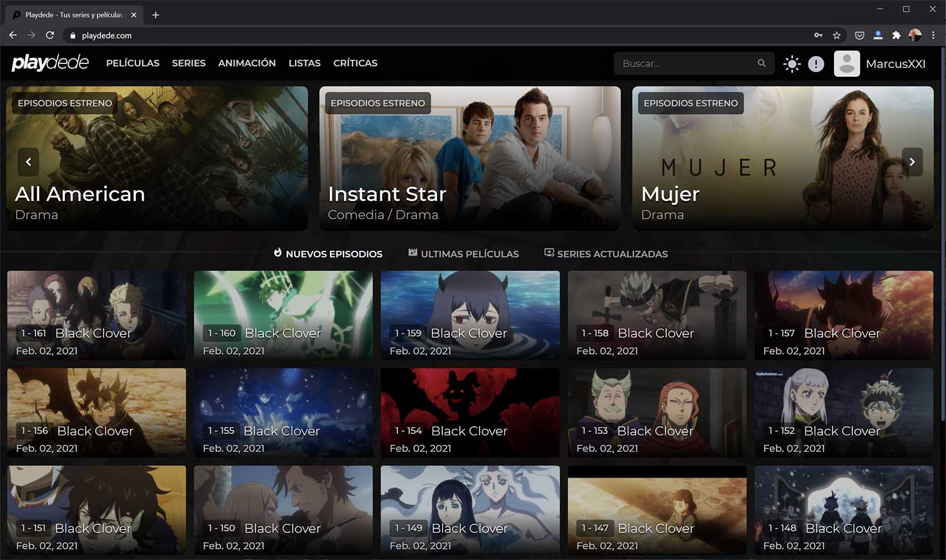
Task: Click the Pocket extension icon
Action: tap(860, 35)
